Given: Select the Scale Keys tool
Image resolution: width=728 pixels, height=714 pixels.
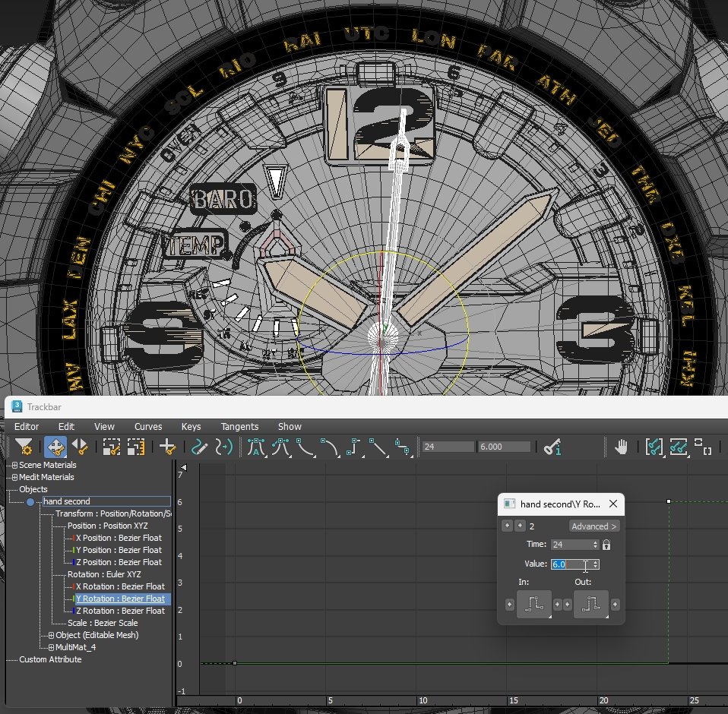Looking at the screenshot, I should [x=112, y=447].
